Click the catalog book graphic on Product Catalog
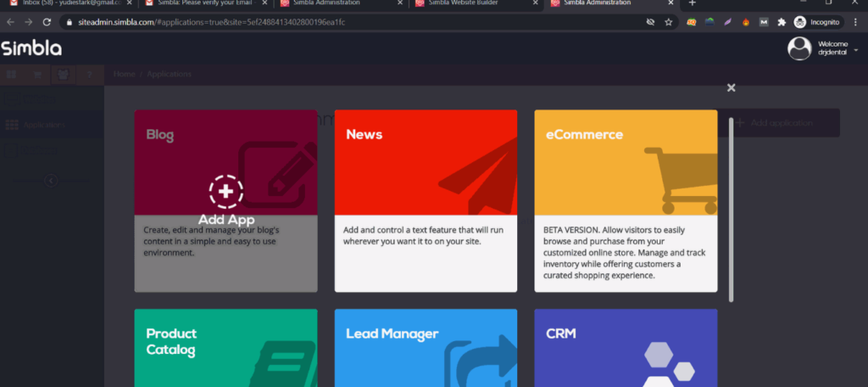Image resolution: width=868 pixels, height=387 pixels. 283,364
